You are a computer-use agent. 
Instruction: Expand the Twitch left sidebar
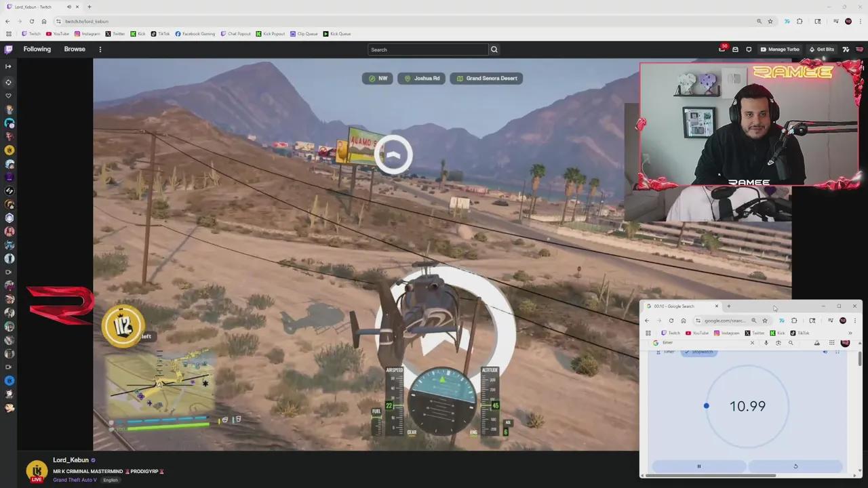click(x=8, y=66)
